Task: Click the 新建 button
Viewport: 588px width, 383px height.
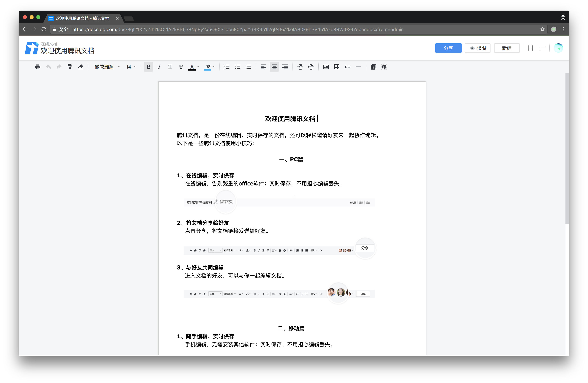Action: tap(507, 48)
